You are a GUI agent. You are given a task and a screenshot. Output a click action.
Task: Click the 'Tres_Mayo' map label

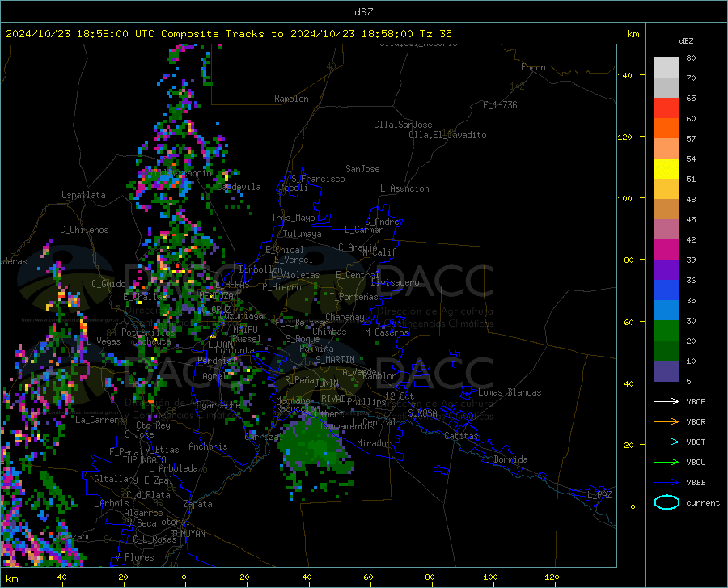pyautogui.click(x=293, y=218)
